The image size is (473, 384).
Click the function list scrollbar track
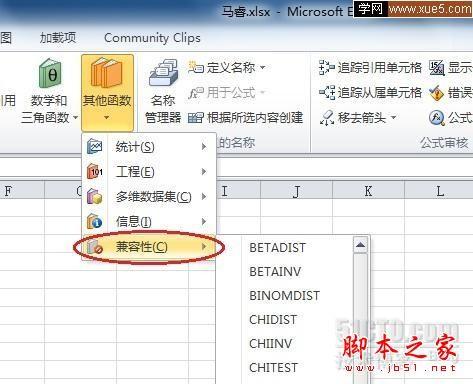[360, 318]
